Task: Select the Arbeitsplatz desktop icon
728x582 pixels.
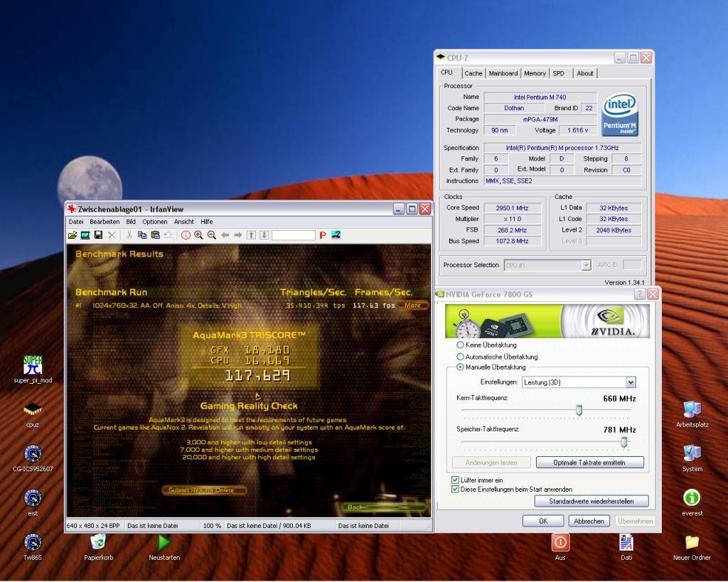Action: click(x=692, y=414)
